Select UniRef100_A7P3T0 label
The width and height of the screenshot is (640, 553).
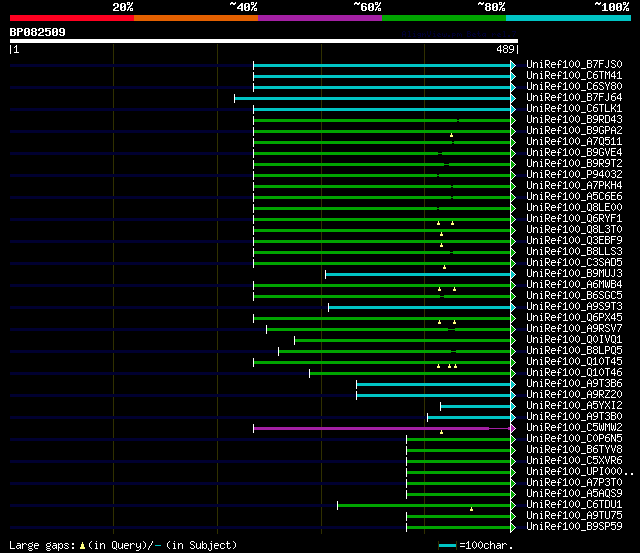574,483
